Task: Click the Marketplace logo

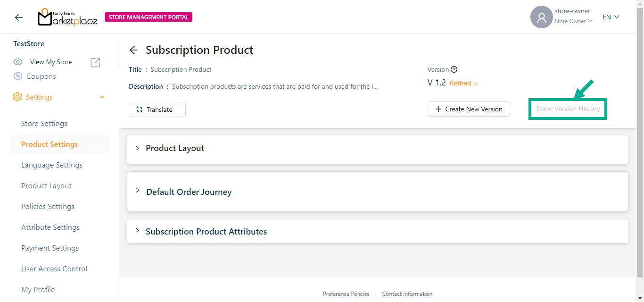Action: 67,17
